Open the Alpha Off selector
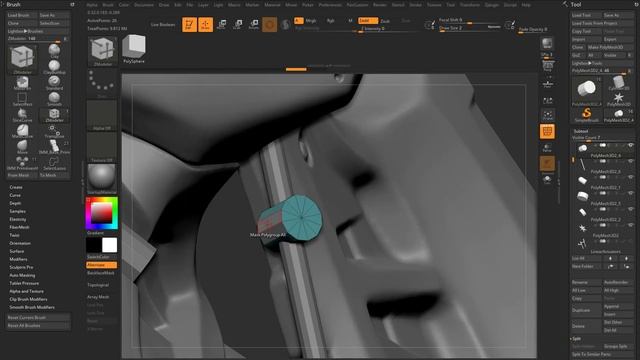 [102, 116]
